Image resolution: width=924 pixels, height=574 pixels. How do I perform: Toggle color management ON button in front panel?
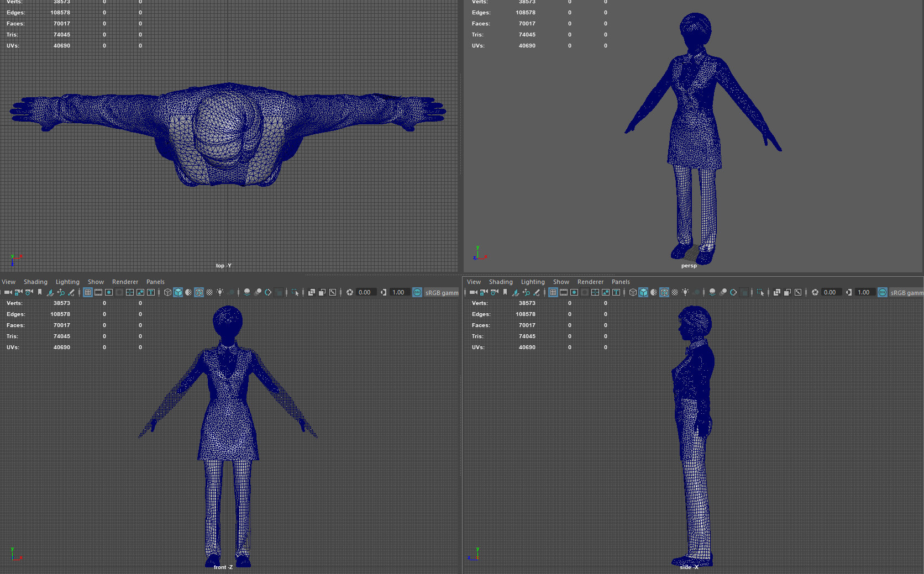[x=417, y=292]
